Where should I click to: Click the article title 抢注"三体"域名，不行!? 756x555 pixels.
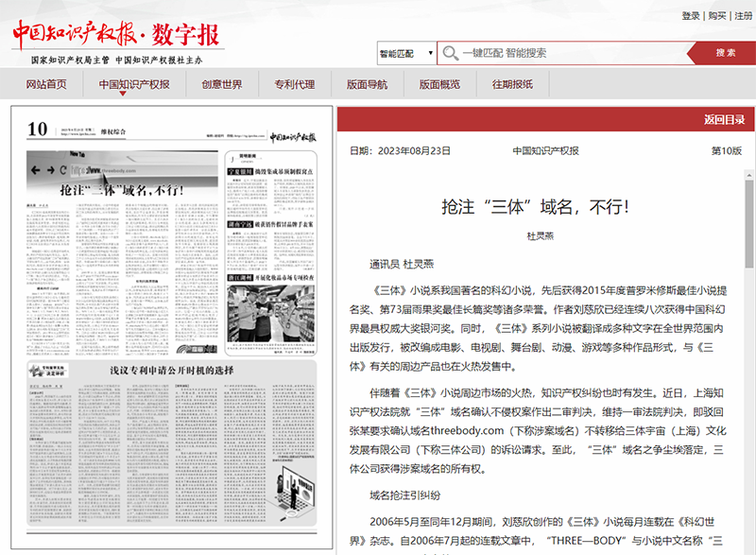tap(536, 207)
